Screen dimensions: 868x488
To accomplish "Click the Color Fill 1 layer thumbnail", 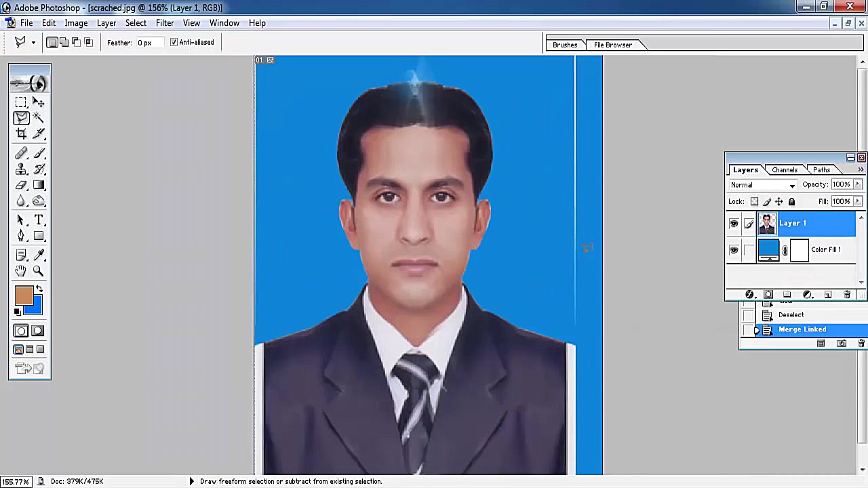I will tap(768, 250).
